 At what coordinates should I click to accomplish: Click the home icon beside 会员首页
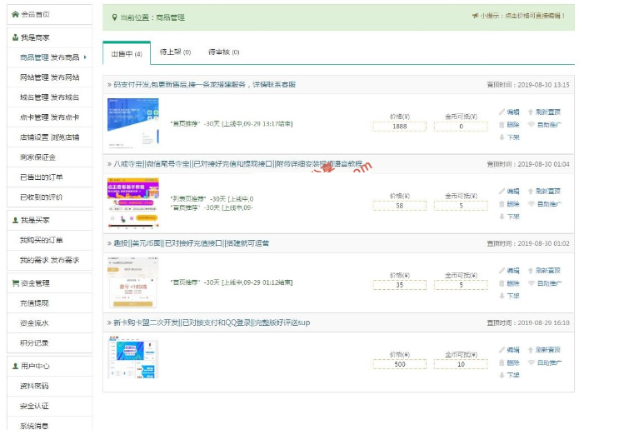point(14,15)
